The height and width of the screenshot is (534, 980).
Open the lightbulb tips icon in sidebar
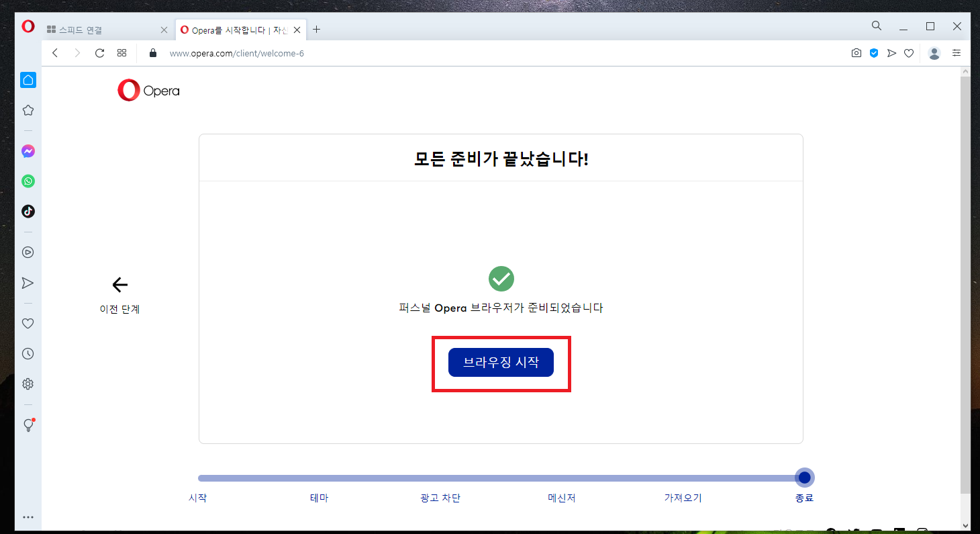pos(28,425)
